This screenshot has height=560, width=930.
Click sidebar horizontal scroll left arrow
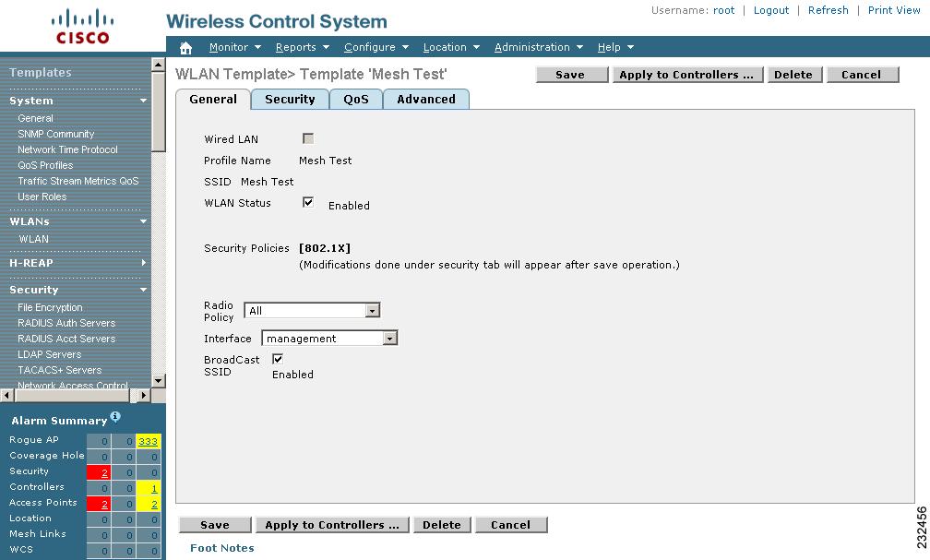(x=6, y=395)
